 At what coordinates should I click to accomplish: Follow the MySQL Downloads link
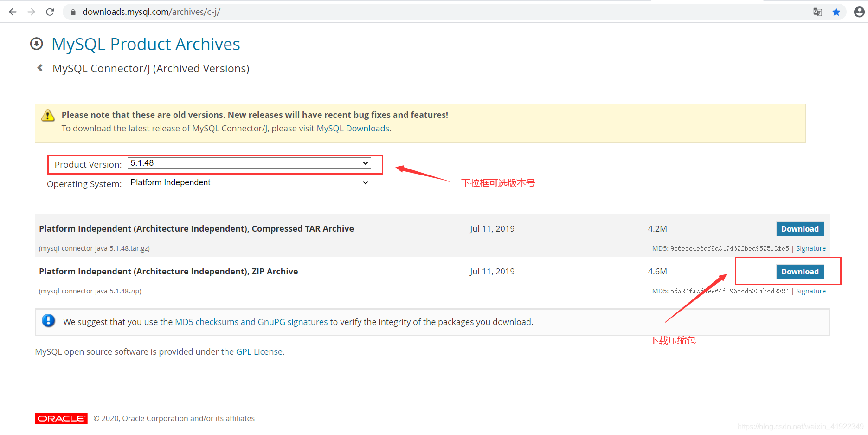click(353, 129)
